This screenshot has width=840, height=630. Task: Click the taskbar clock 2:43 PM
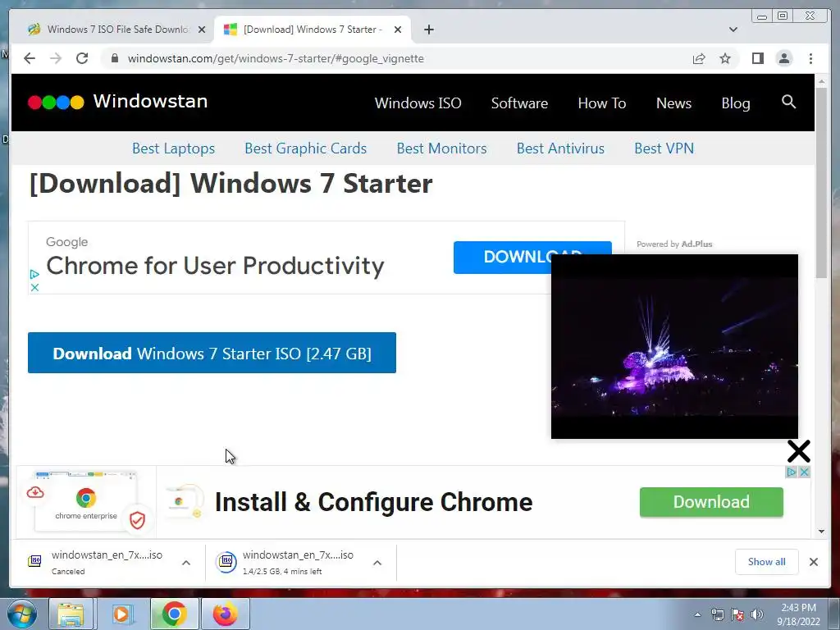click(x=798, y=614)
